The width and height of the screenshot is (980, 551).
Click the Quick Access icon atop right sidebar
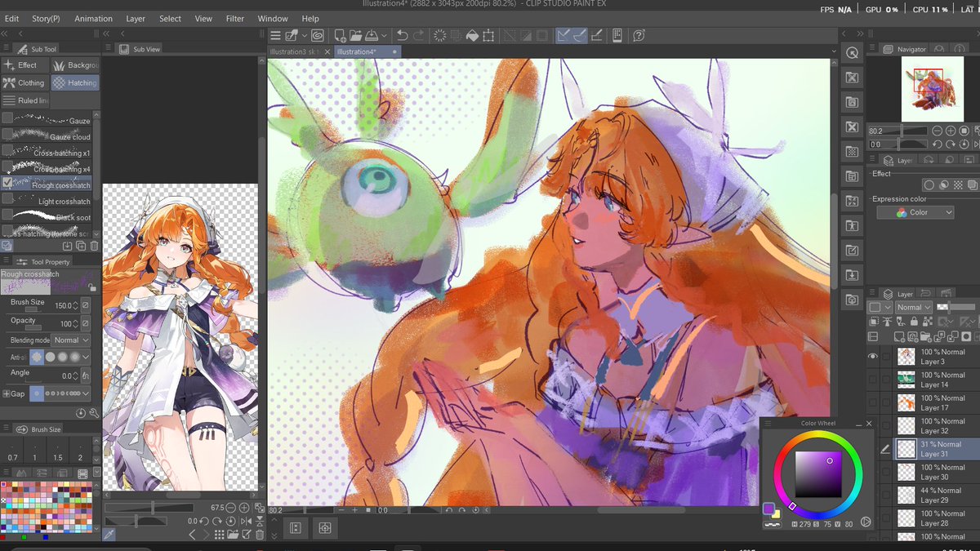[x=852, y=53]
